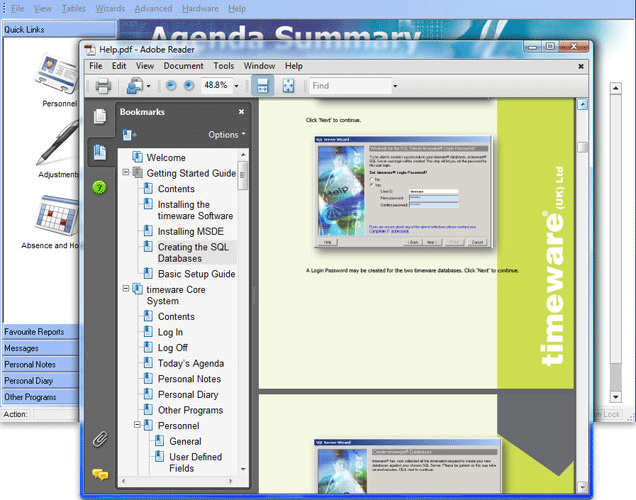Image resolution: width=636 pixels, height=500 pixels.
Task: Collapse the Personnel bookmark node
Action: pyautogui.click(x=137, y=425)
